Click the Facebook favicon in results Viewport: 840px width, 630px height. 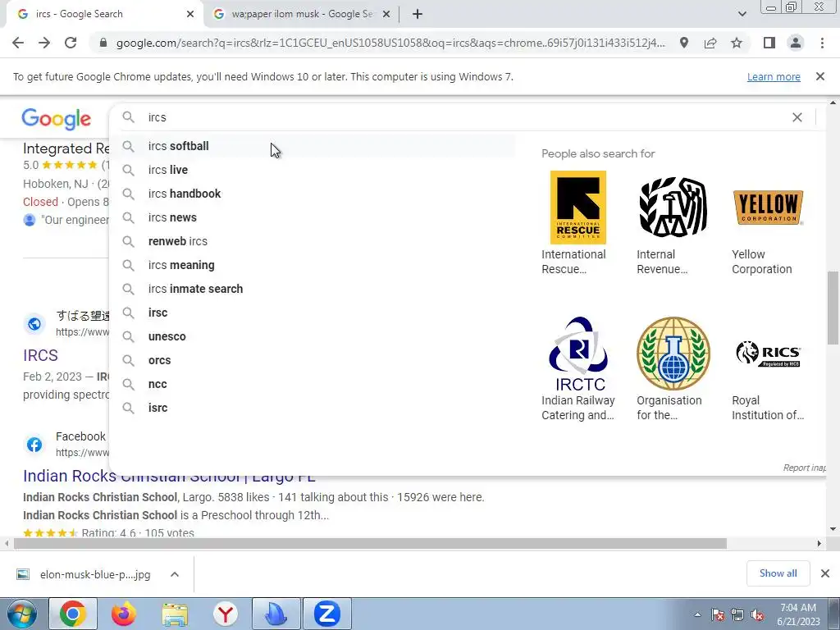(34, 444)
